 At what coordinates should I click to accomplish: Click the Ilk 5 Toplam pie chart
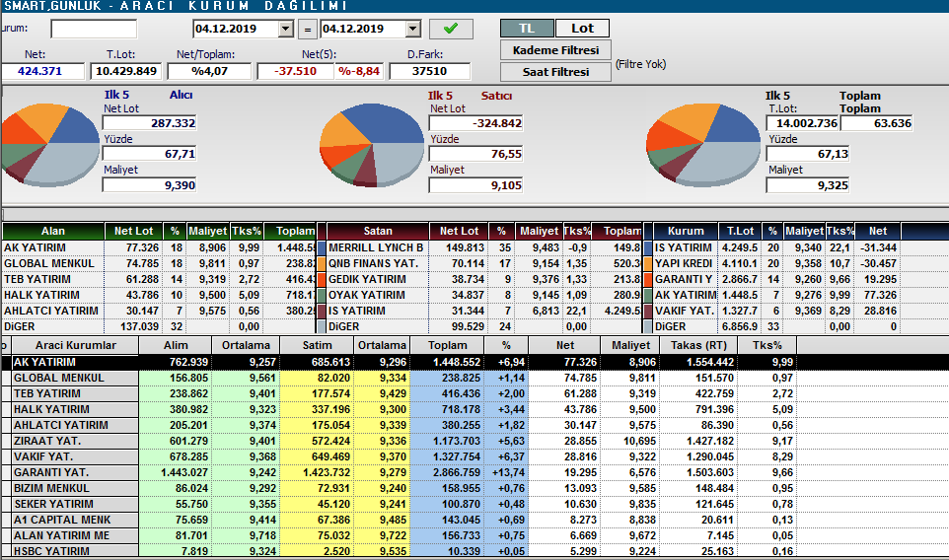(x=702, y=144)
